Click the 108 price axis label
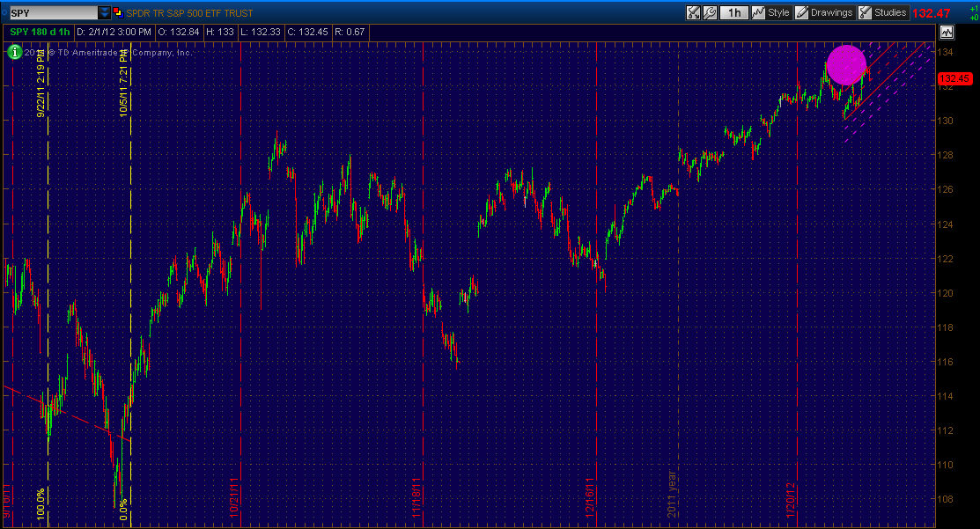This screenshot has height=529, width=980. [947, 499]
